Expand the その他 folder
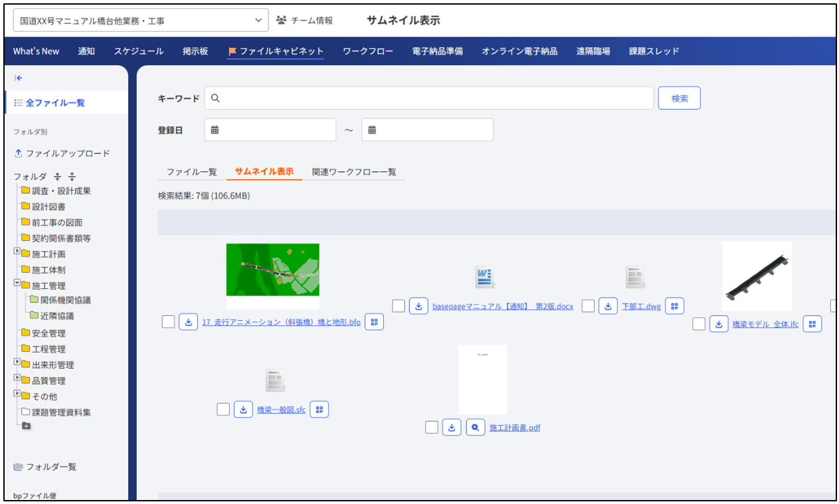 (x=17, y=394)
